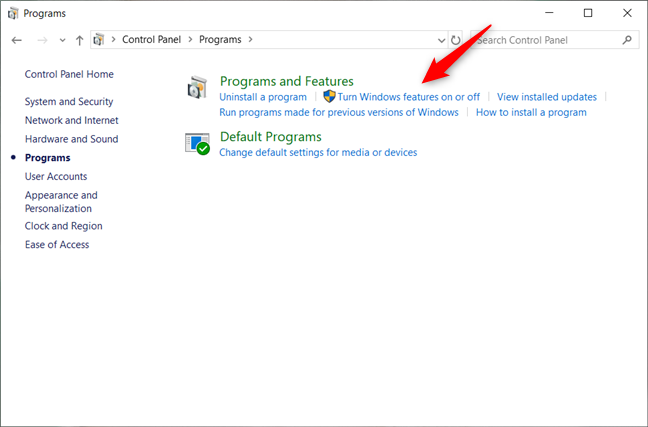Click the shield icon beside Windows features
648x427 pixels.
(x=329, y=97)
